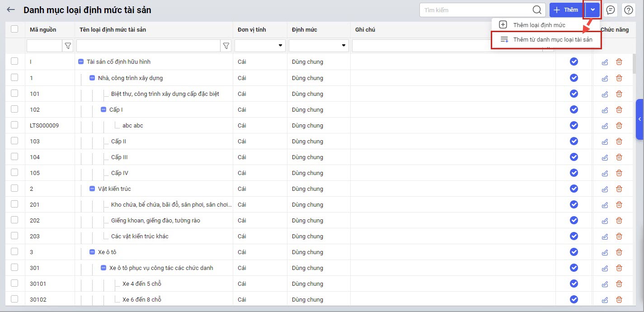
Task: Open the Đơn vị tính filter dropdown
Action: (280, 46)
